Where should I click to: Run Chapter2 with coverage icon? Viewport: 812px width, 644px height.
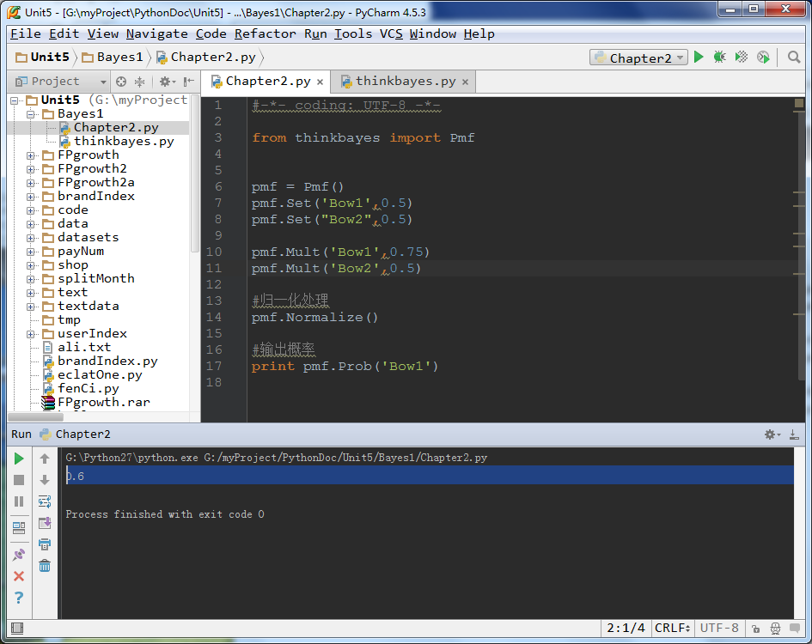pos(742,57)
